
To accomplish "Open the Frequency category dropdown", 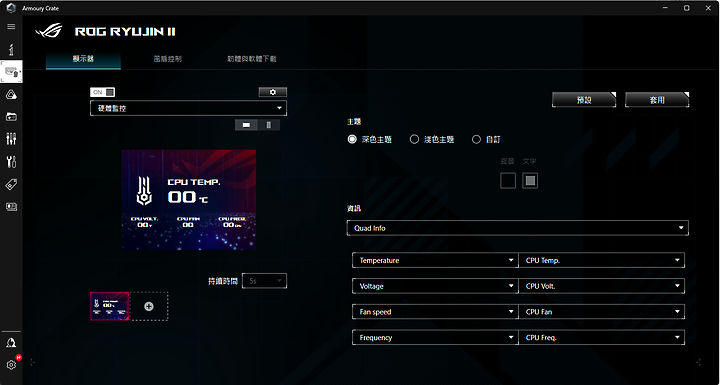I will click(x=435, y=337).
